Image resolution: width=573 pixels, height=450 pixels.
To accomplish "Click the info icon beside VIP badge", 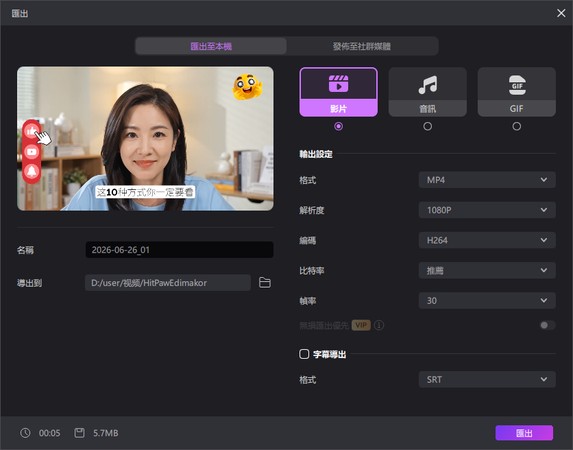I will [x=379, y=325].
